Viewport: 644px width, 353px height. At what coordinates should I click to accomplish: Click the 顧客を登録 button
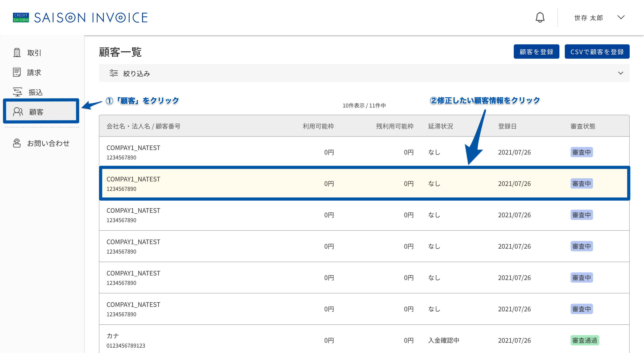(536, 52)
